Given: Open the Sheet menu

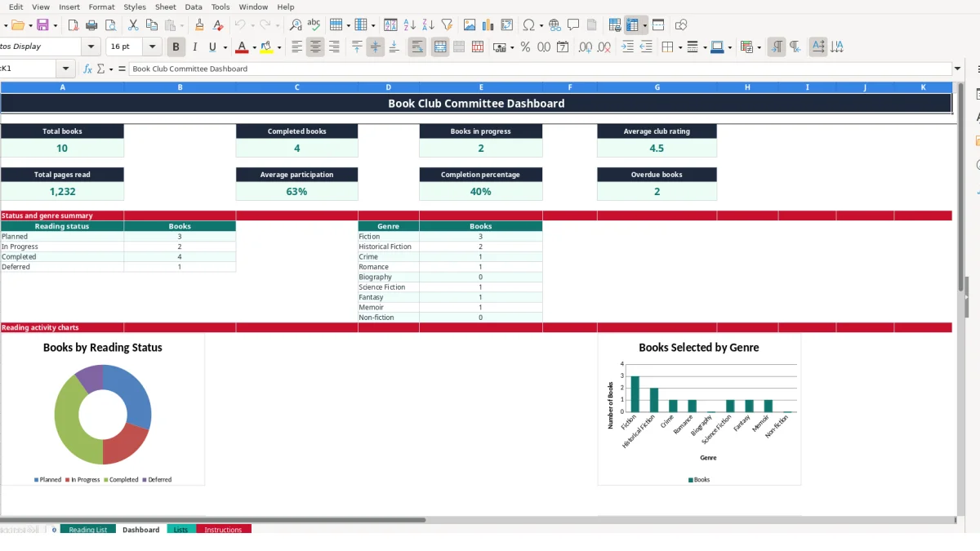Looking at the screenshot, I should [166, 7].
